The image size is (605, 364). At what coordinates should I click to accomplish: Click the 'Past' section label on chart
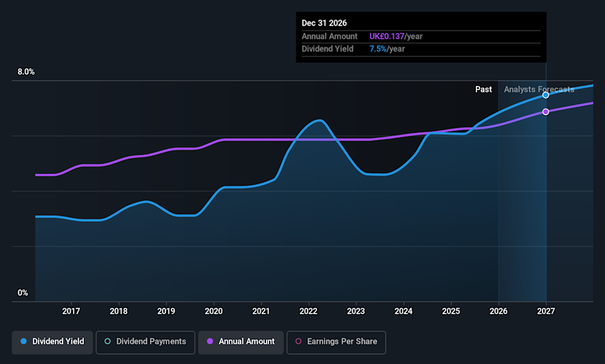(x=483, y=89)
